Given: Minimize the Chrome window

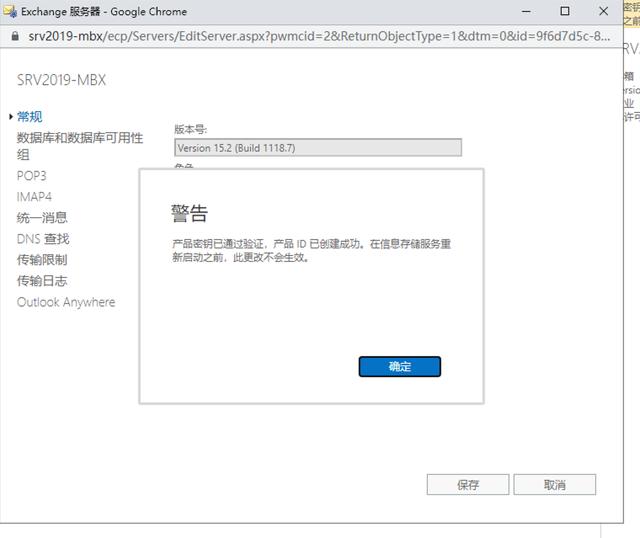Looking at the screenshot, I should pyautogui.click(x=526, y=11).
